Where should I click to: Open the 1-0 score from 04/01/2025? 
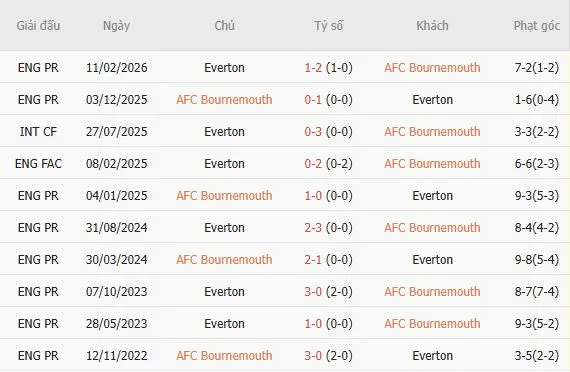pos(313,196)
